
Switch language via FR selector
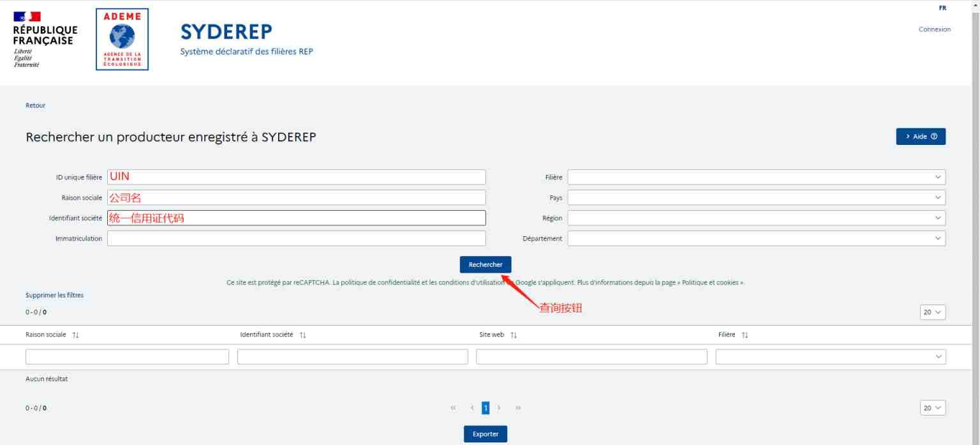coord(942,8)
